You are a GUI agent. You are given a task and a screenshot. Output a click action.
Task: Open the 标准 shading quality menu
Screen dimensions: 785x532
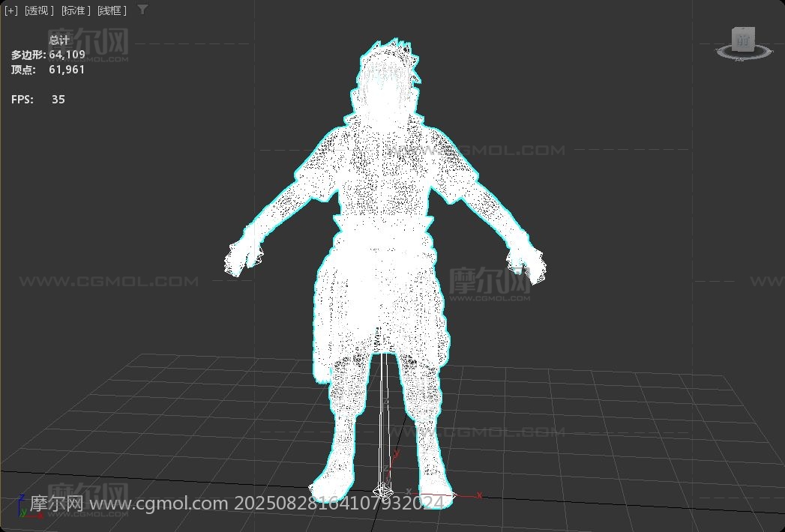[76, 10]
